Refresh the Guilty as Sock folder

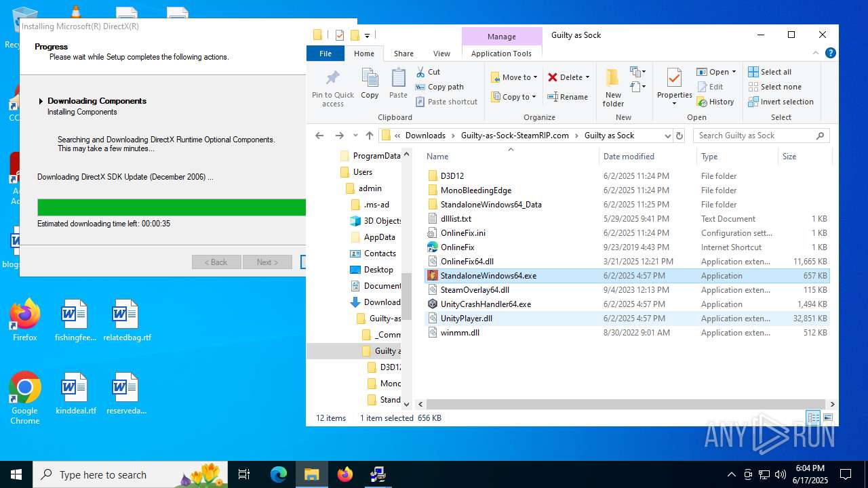(679, 136)
